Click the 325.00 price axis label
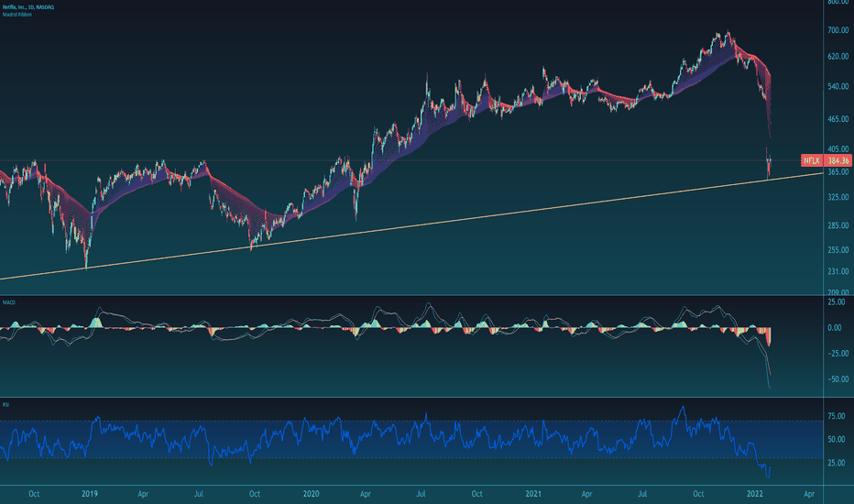Viewport: 854px width, 504px height. coord(838,197)
